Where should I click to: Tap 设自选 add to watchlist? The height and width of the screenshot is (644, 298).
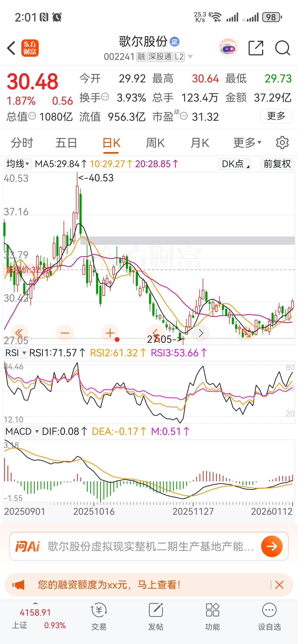[x=269, y=617]
